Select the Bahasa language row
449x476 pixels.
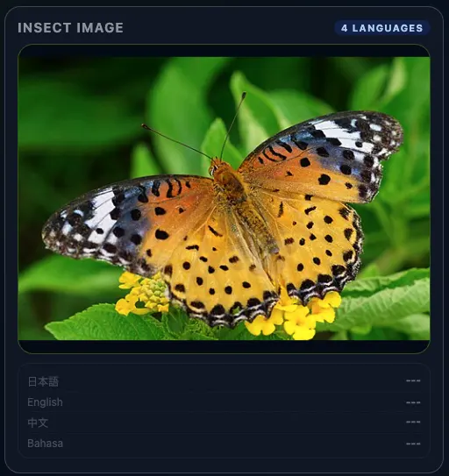click(x=224, y=444)
